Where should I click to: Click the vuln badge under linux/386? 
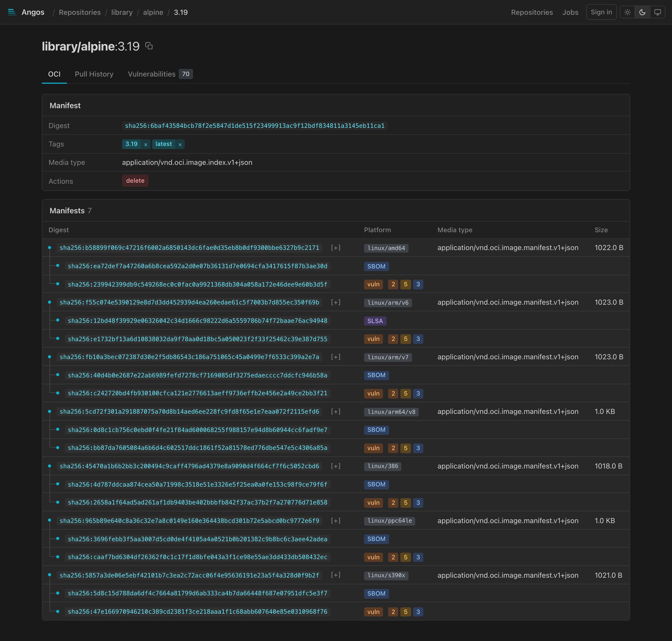373,503
